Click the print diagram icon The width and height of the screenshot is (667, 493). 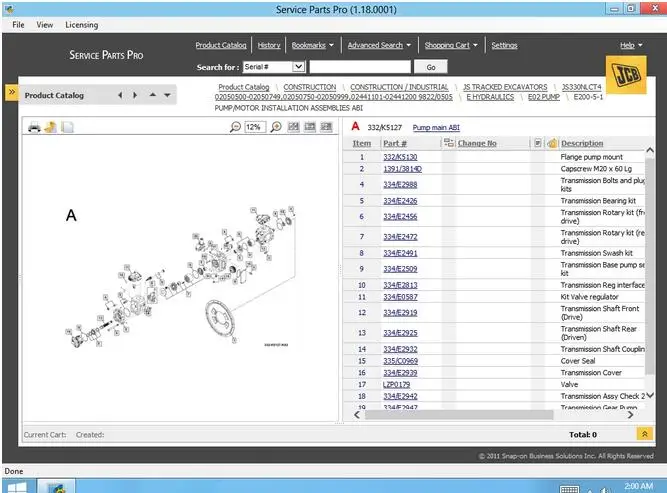pos(34,127)
